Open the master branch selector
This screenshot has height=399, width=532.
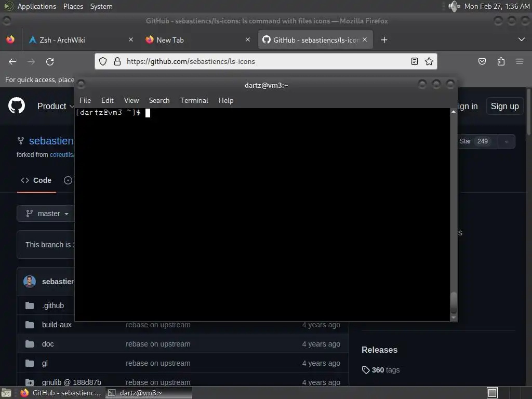pyautogui.click(x=47, y=214)
